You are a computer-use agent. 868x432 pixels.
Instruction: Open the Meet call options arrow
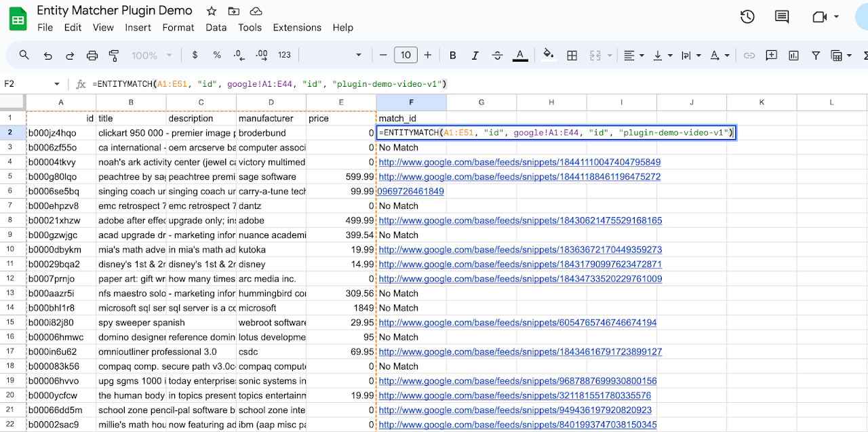tap(837, 17)
